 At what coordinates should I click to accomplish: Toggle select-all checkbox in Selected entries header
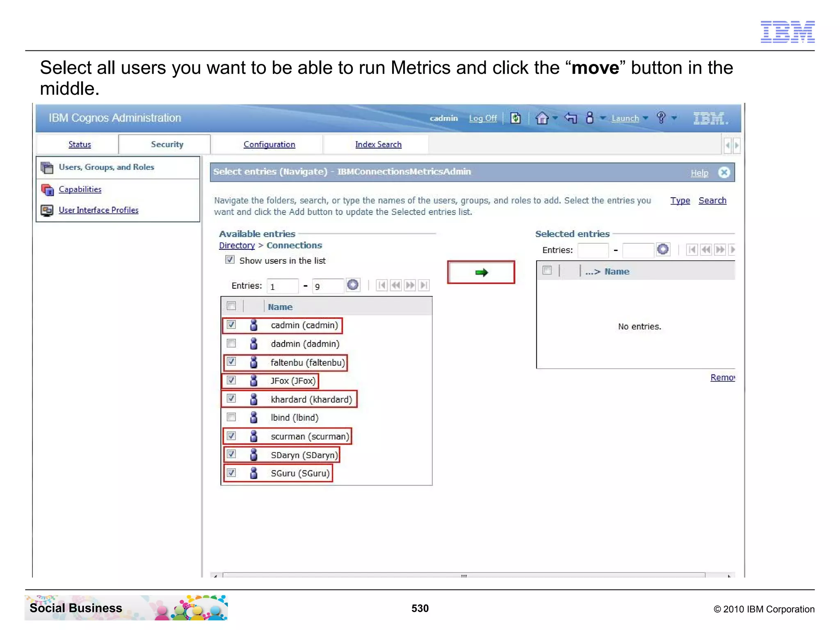pos(547,270)
